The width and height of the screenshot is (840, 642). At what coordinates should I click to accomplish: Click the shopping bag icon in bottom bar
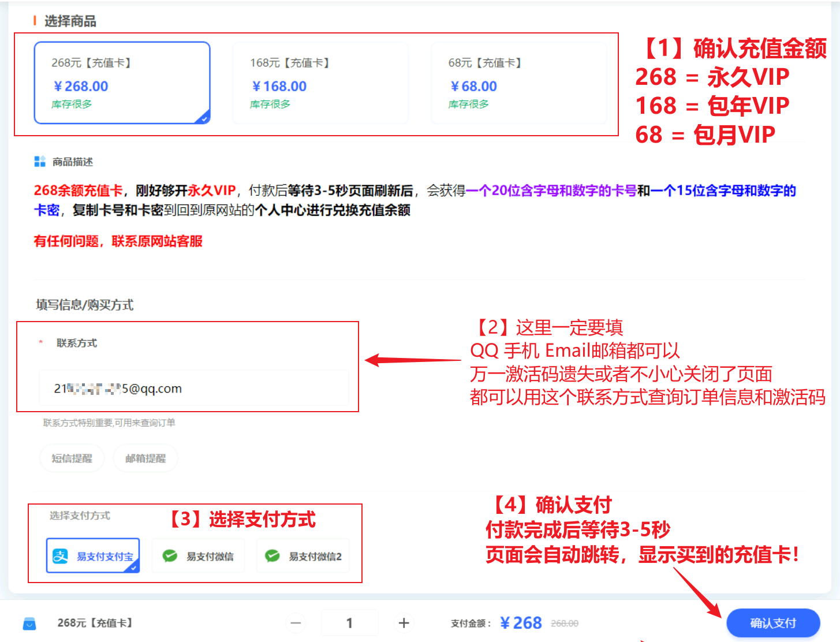pos(29,624)
